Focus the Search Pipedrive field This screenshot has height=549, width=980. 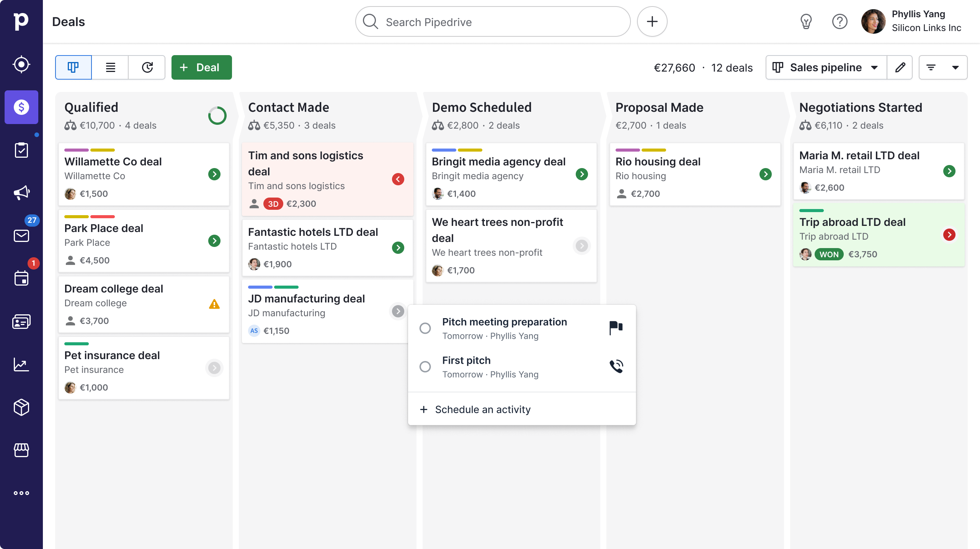click(x=492, y=22)
